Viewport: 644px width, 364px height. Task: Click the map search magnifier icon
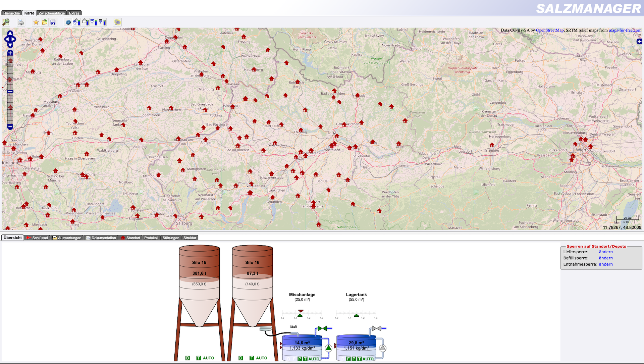click(6, 22)
